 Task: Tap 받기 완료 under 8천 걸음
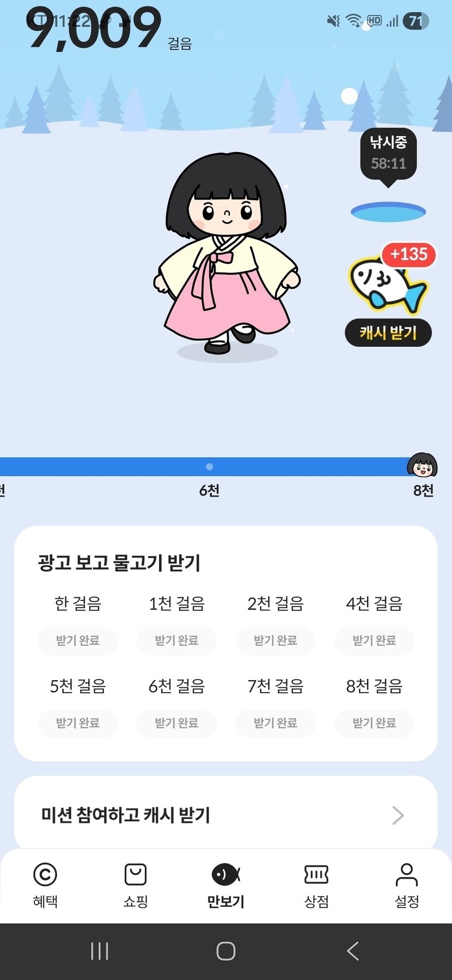click(374, 723)
